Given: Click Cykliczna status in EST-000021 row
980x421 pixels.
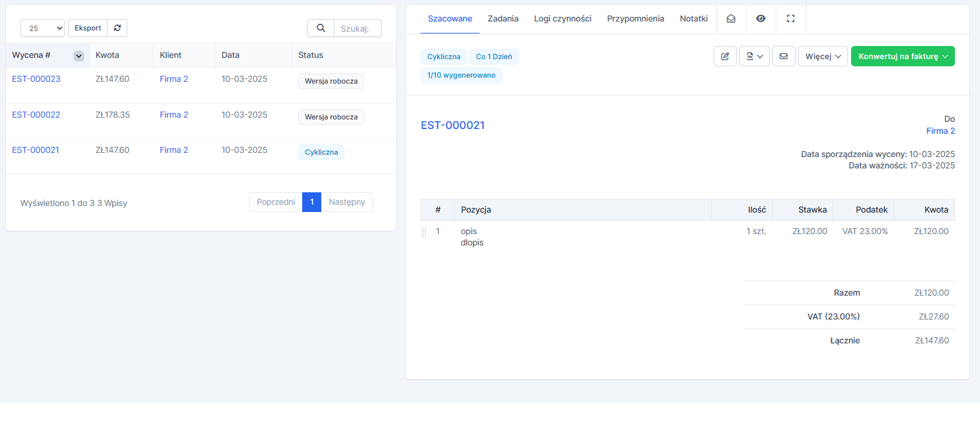Looking at the screenshot, I should click(x=321, y=152).
